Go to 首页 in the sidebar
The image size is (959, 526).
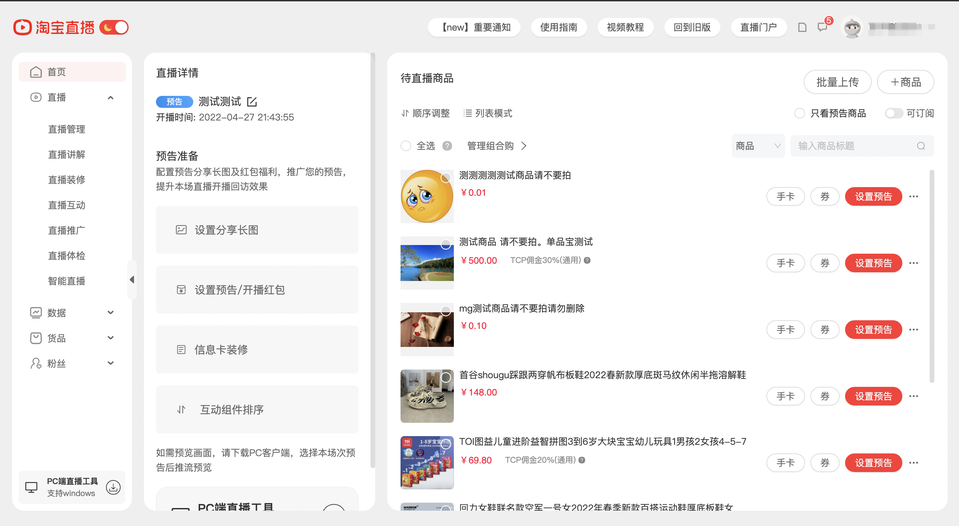pyautogui.click(x=56, y=72)
